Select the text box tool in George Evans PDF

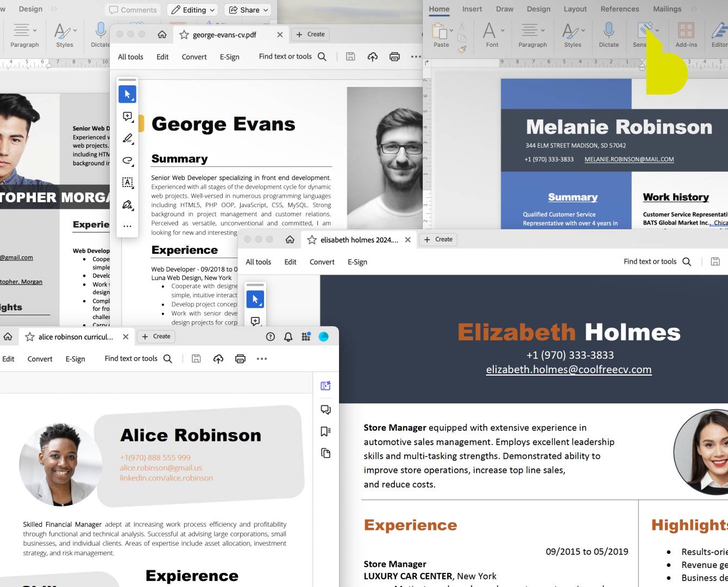[x=127, y=183]
